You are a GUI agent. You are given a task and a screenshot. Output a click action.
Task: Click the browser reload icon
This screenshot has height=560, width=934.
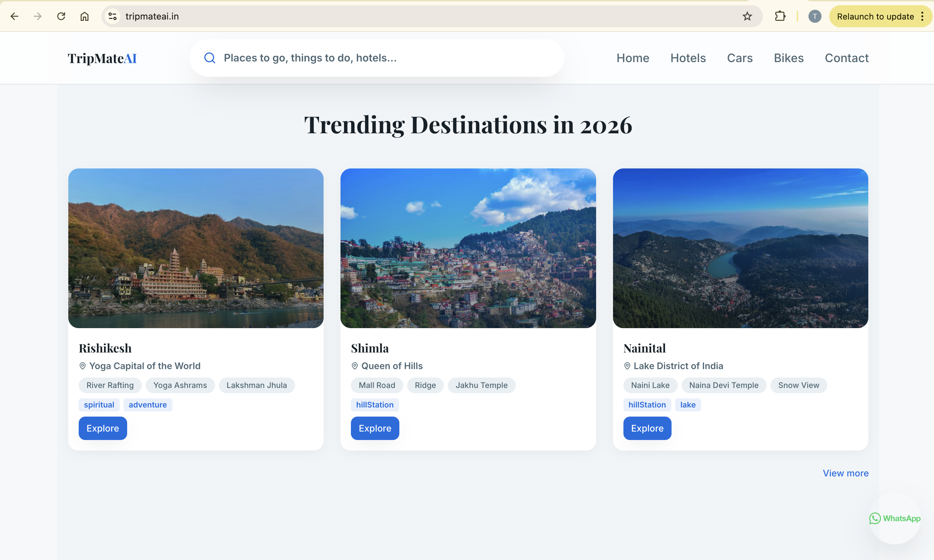coord(61,16)
